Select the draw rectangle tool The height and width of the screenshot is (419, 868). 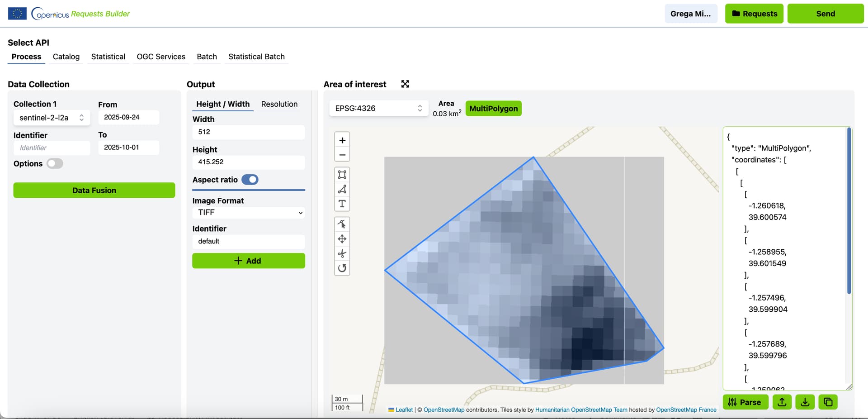(x=342, y=175)
